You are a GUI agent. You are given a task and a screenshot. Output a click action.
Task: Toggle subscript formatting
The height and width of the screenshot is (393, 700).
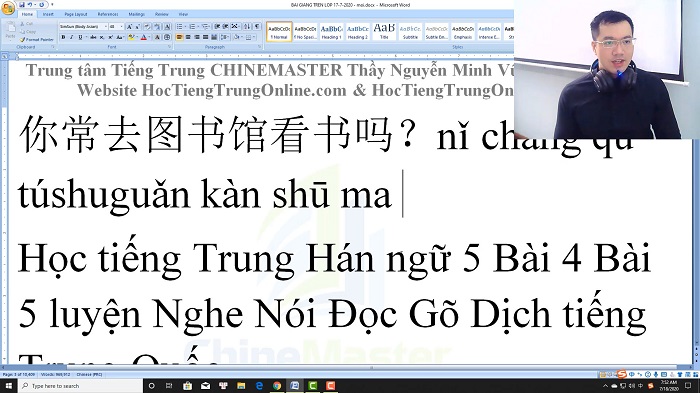[102, 37]
